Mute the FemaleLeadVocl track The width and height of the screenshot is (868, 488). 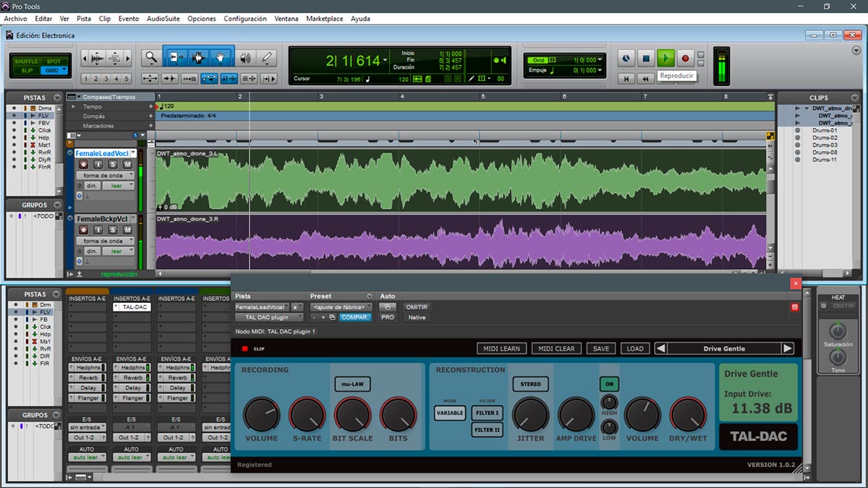(128, 165)
